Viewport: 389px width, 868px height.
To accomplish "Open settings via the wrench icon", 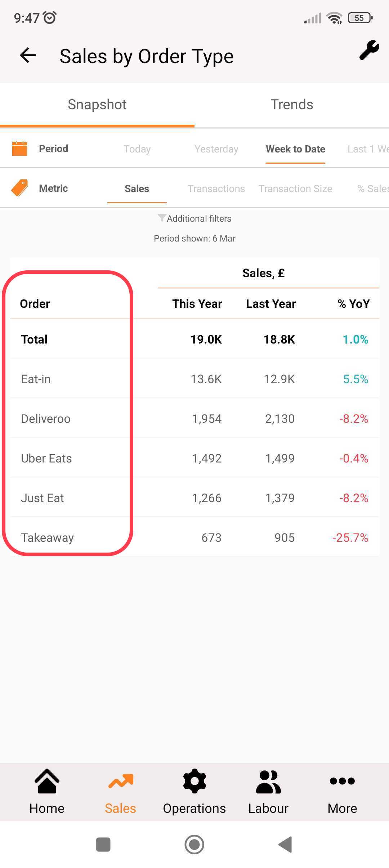I will coord(369,50).
